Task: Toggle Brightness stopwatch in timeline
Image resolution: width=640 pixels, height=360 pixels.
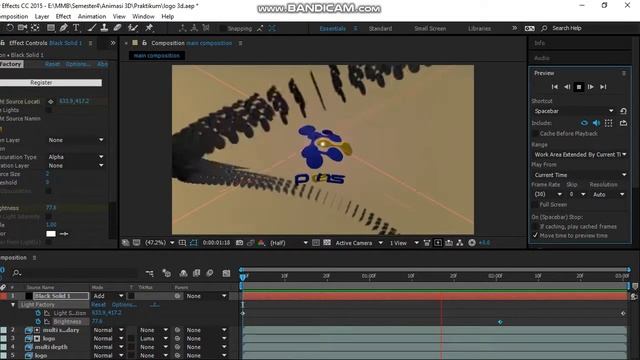Action: tap(38, 322)
